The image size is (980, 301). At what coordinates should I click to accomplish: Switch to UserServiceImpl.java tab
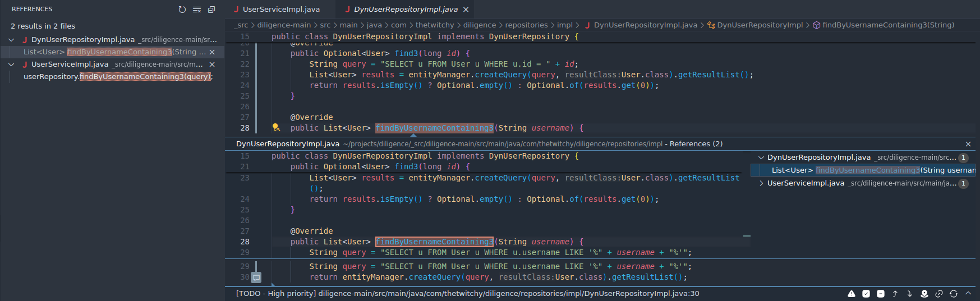pyautogui.click(x=281, y=10)
